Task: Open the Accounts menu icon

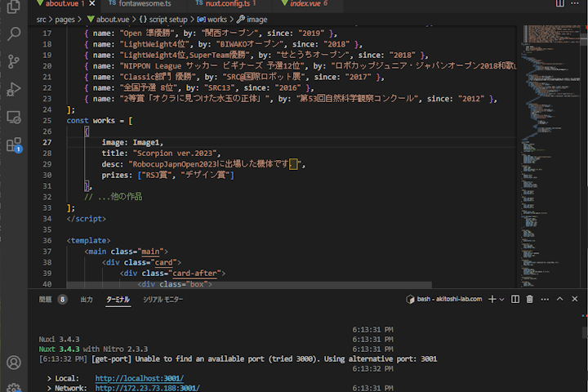Action: pos(14,363)
